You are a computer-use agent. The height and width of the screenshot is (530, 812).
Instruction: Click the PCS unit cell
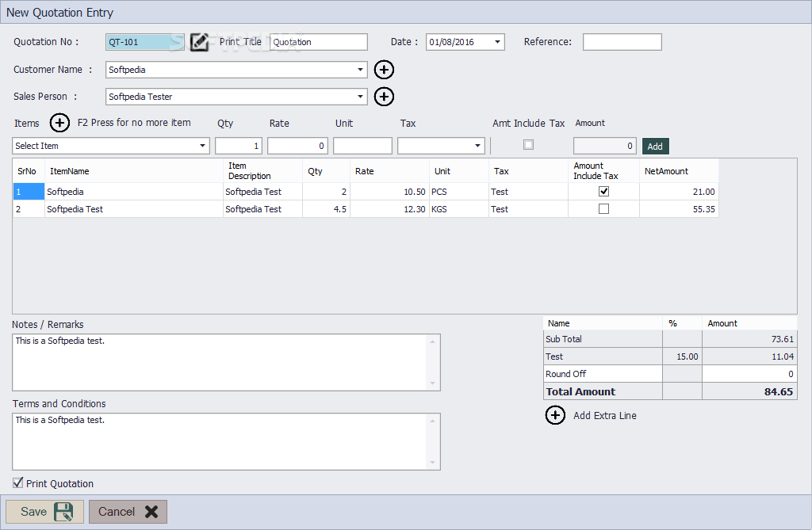pyautogui.click(x=459, y=192)
